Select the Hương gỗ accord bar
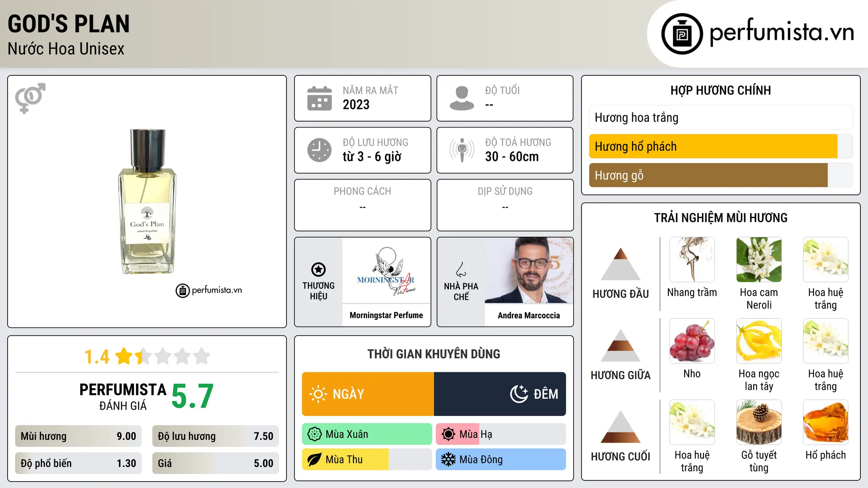Screen dimensions: 868x488 pyautogui.click(x=721, y=175)
